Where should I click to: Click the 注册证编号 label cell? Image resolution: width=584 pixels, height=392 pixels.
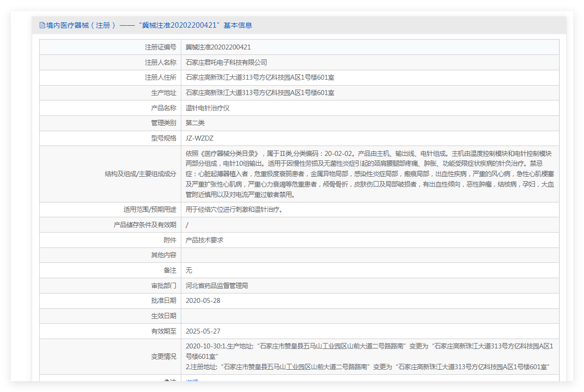(110, 48)
